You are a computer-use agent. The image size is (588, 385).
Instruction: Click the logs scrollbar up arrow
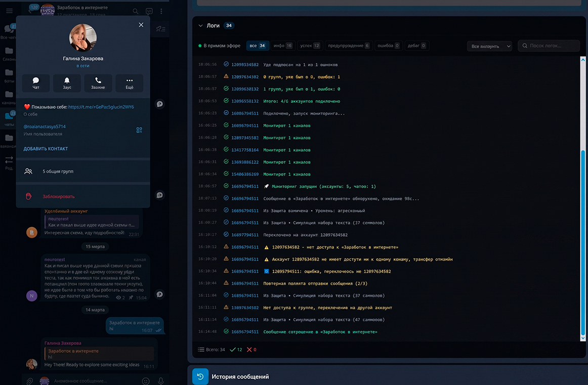(x=583, y=60)
